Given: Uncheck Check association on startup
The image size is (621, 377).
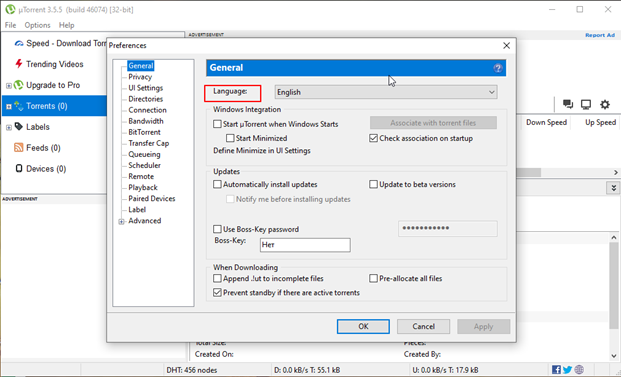Looking at the screenshot, I should (x=373, y=138).
